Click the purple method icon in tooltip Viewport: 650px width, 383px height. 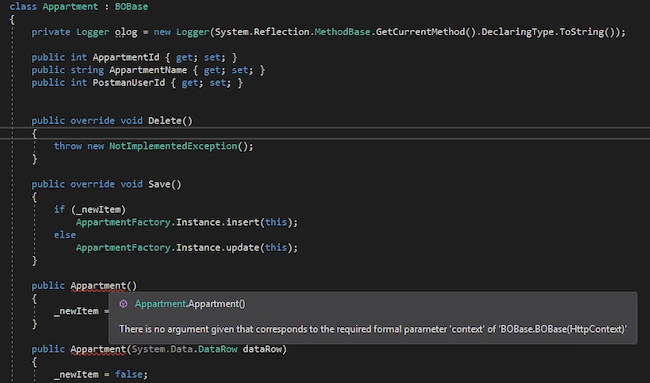click(123, 304)
